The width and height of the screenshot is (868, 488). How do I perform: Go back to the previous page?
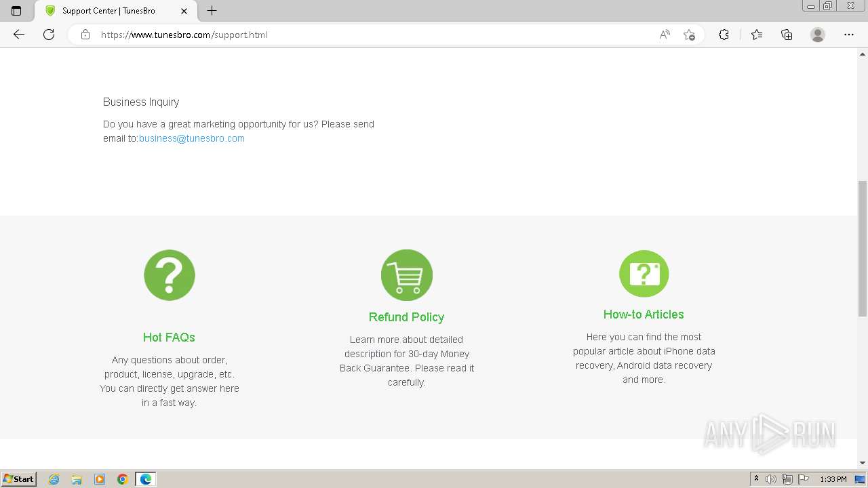19,35
